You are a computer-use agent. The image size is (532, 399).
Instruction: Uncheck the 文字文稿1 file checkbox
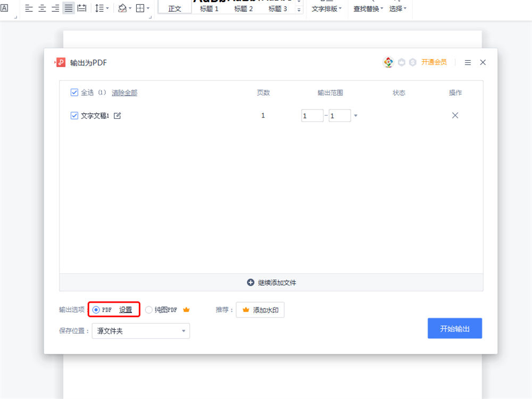pyautogui.click(x=74, y=115)
